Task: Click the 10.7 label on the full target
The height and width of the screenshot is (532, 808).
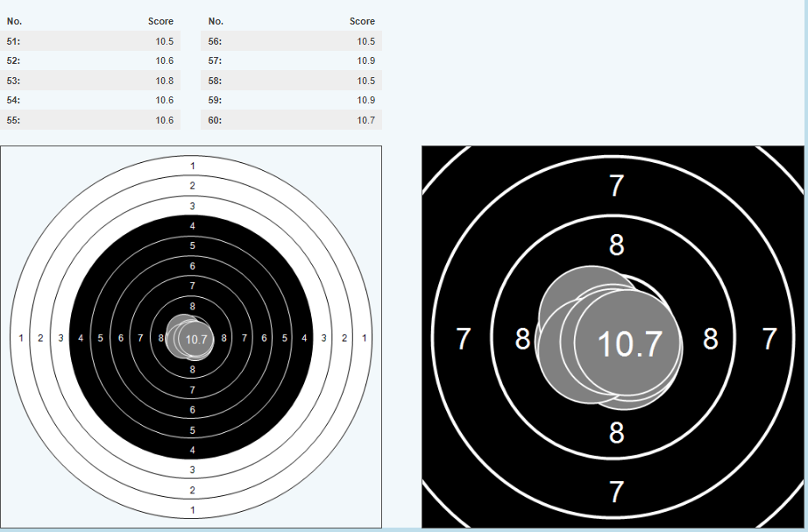Action: click(x=196, y=339)
